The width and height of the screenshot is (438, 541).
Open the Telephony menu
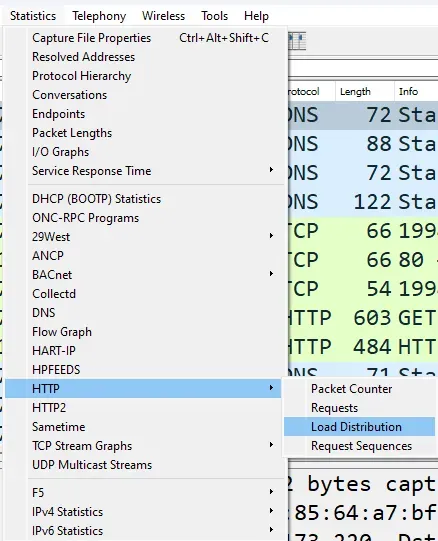pyautogui.click(x=99, y=16)
